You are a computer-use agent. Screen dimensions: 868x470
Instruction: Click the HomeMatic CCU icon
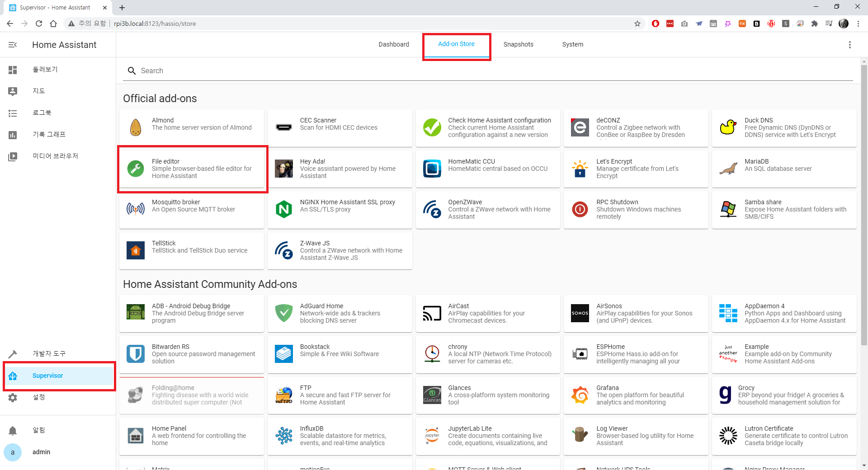432,169
